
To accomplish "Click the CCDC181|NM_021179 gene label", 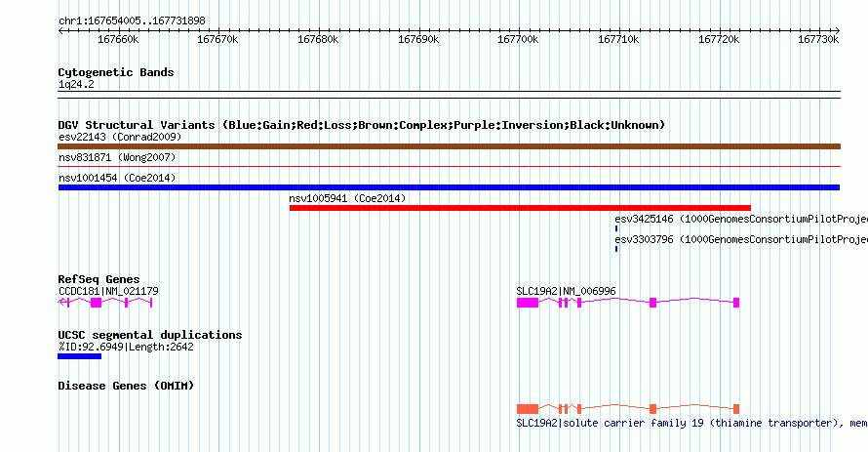I will tap(108, 291).
